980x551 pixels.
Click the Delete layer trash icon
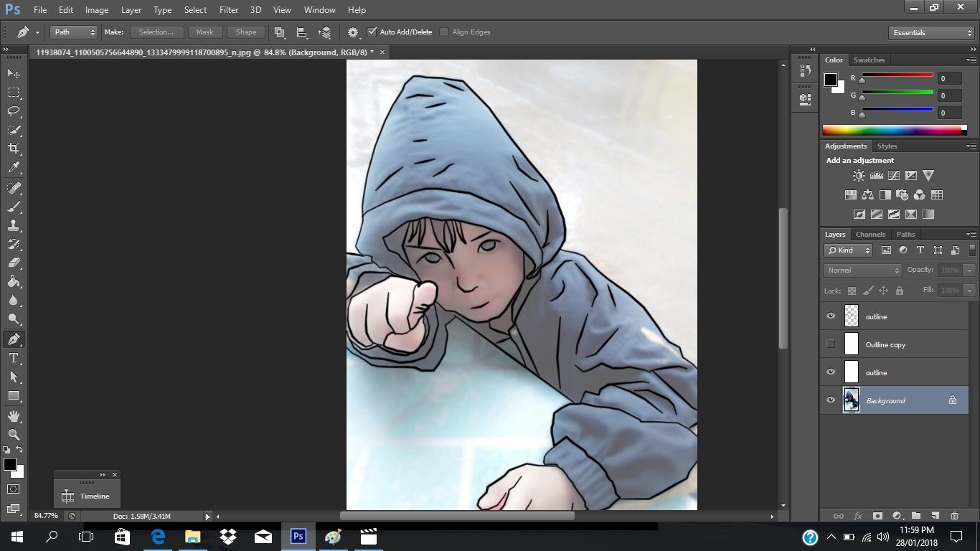(954, 516)
